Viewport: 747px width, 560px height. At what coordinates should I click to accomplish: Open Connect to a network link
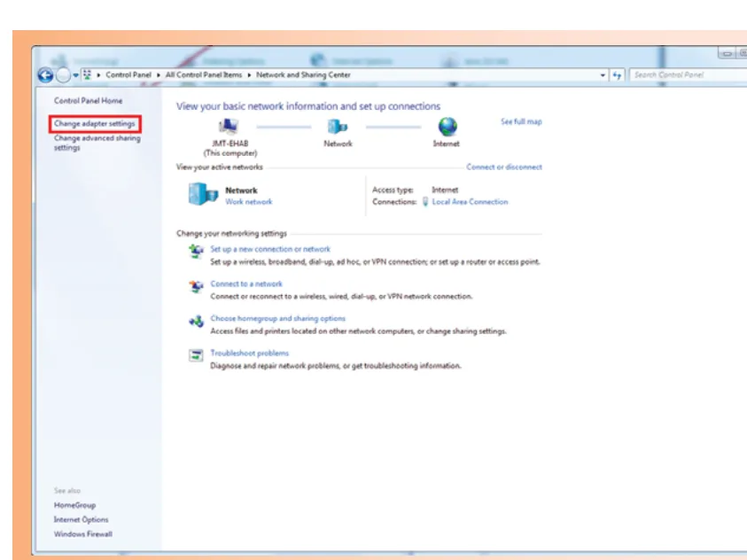point(246,284)
